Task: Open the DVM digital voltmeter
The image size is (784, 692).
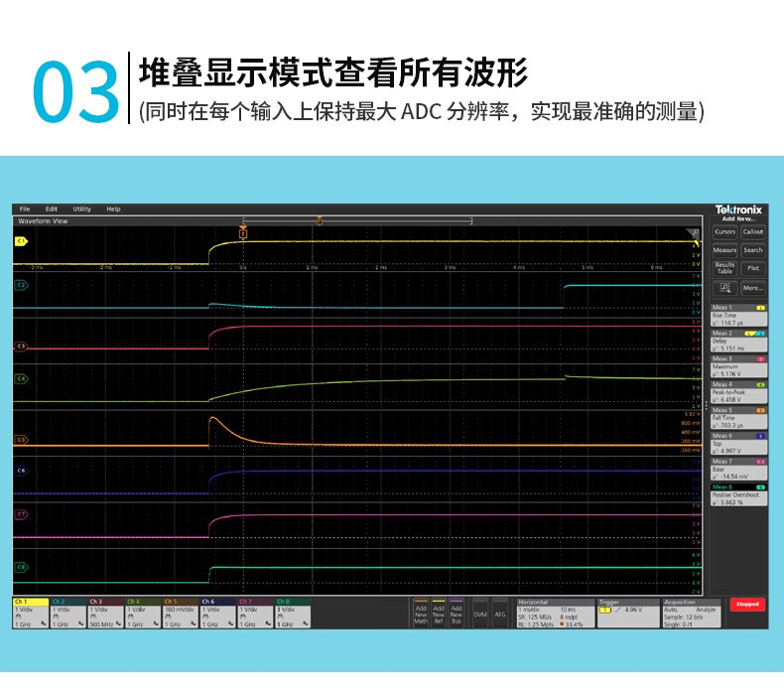Action: point(480,614)
